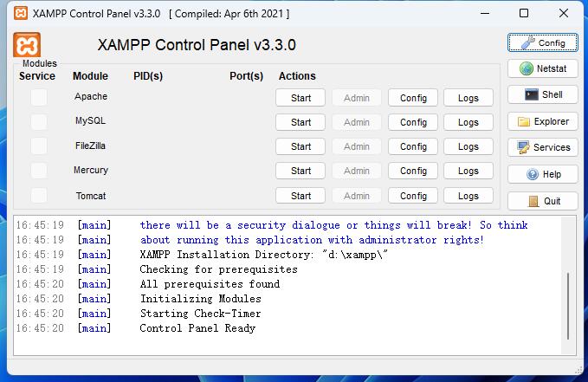The image size is (588, 382).
Task: View FileZilla Logs menu
Action: coord(468,146)
